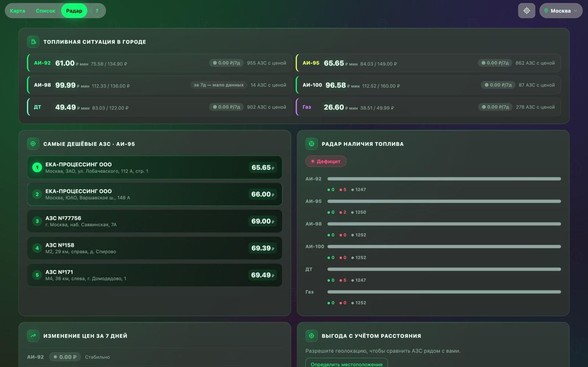Click the fuel pump icon beside Топливная ситуация
The image size is (588, 367).
(33, 42)
